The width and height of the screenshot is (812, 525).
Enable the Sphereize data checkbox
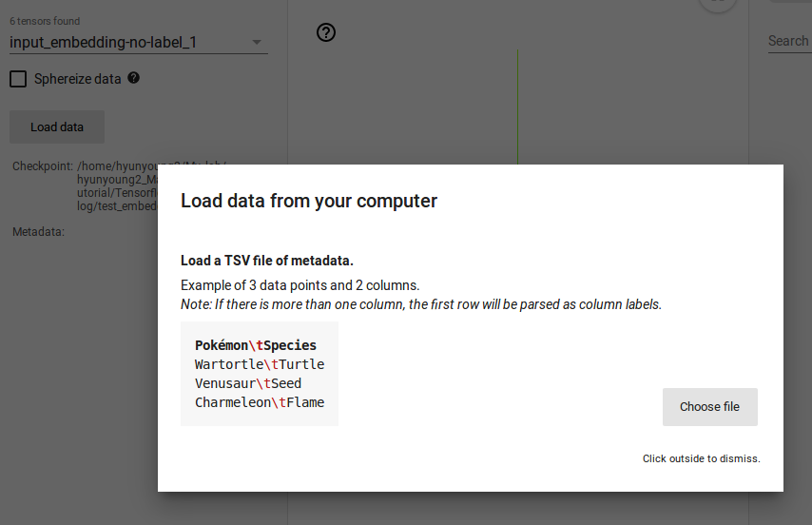coord(18,79)
